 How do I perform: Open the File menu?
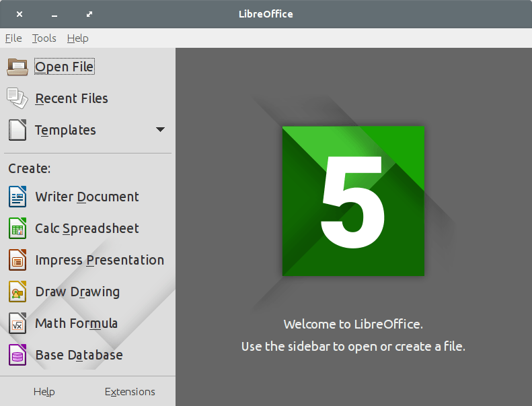click(x=13, y=38)
